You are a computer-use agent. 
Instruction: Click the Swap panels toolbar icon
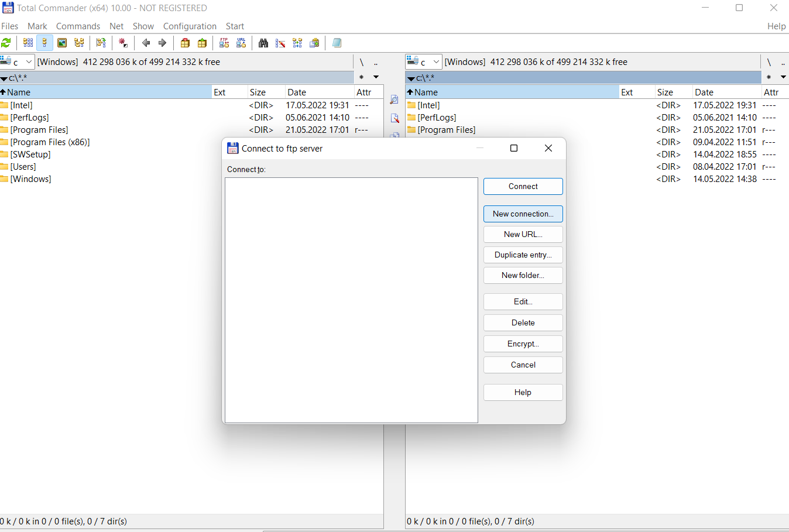pos(101,43)
